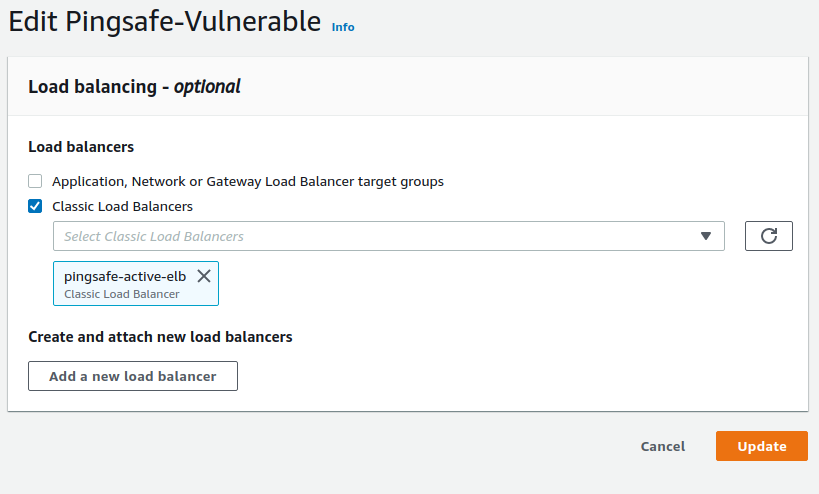
Task: Click Add a new load balancer button
Action: (133, 376)
